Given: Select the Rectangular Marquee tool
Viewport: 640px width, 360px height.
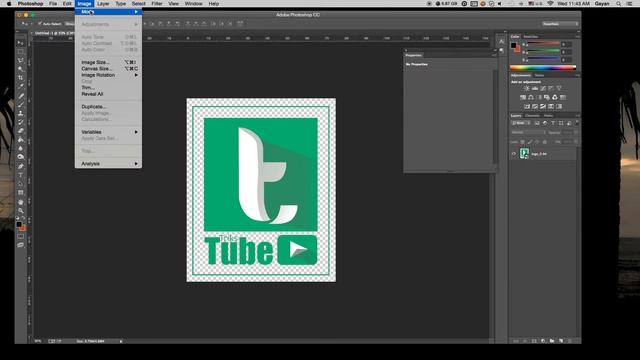Looking at the screenshot, I should pyautogui.click(x=20, y=52).
